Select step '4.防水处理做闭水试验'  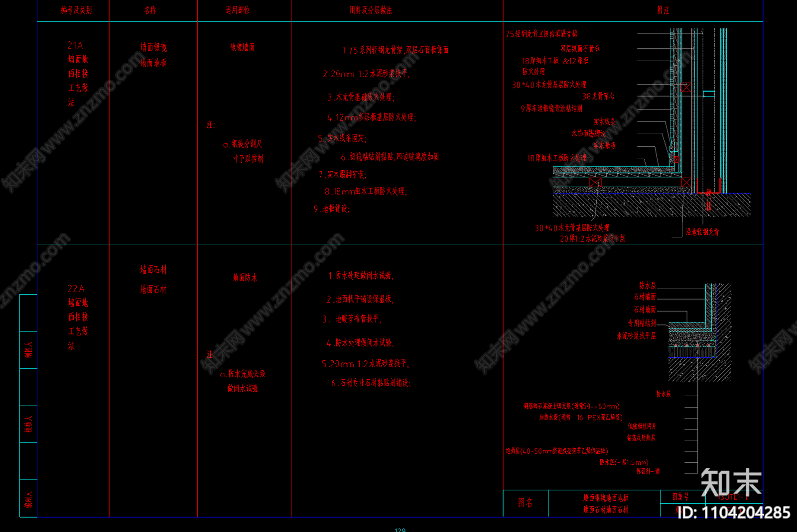coord(360,343)
